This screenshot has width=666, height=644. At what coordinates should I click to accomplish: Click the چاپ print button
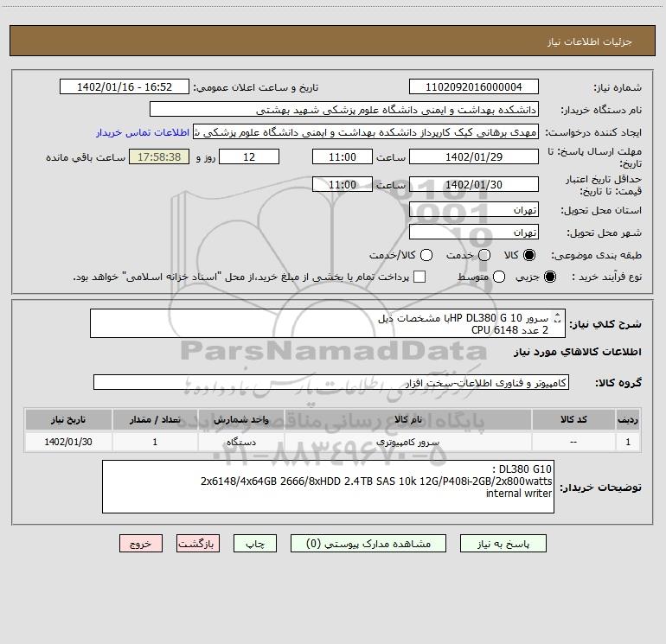pos(255,544)
